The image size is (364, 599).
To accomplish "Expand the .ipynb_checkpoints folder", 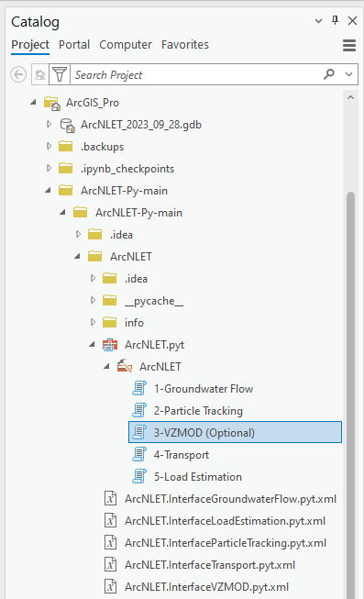I will (x=49, y=168).
